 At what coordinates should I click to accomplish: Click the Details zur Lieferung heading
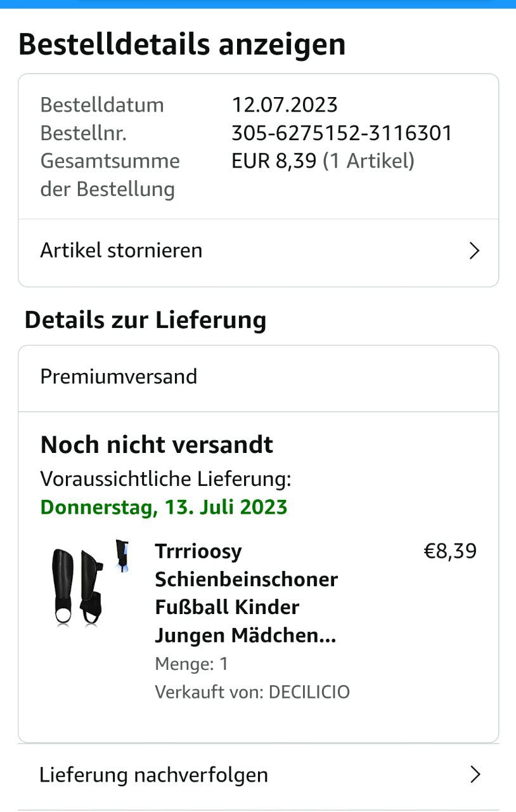pos(145,320)
